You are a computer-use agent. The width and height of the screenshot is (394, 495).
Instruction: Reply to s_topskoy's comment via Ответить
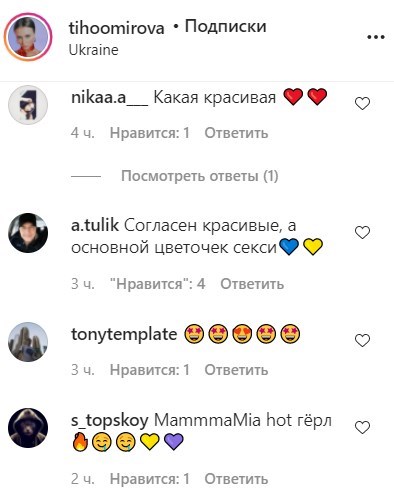point(236,479)
